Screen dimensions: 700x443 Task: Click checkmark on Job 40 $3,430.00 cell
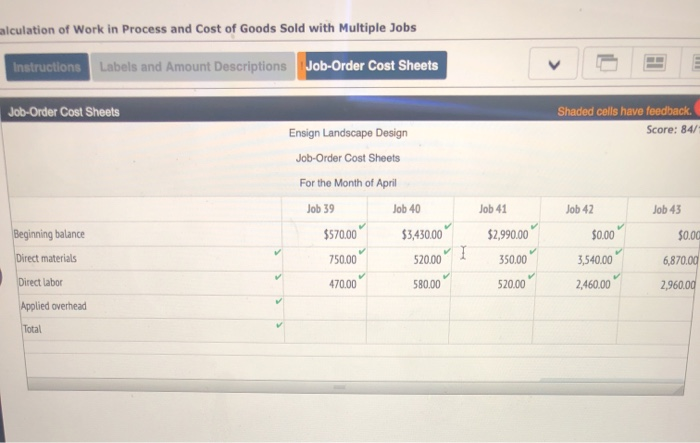tap(448, 226)
